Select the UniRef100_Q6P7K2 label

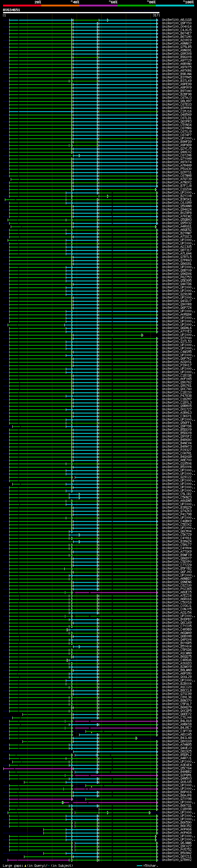(177, 358)
